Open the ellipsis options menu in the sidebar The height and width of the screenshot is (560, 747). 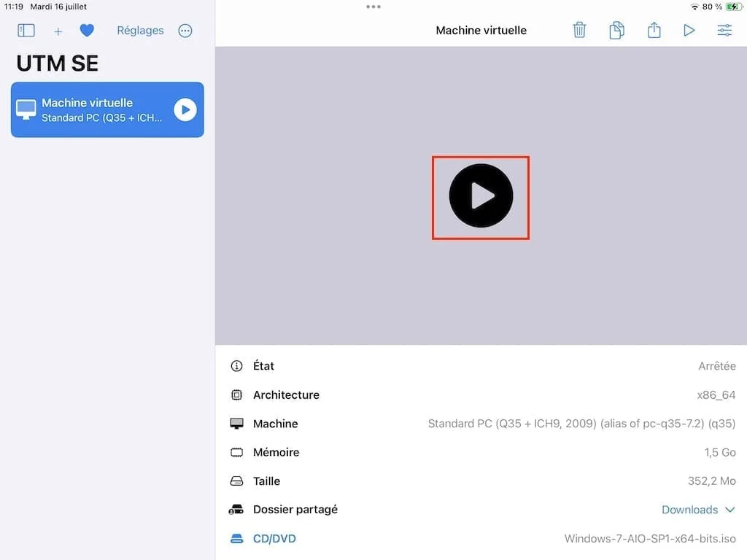tap(185, 31)
